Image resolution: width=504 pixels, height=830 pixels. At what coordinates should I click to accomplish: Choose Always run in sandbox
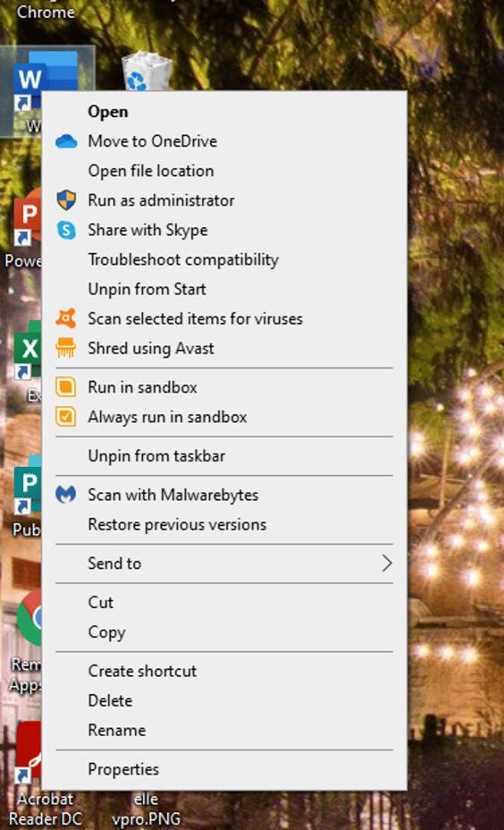pyautogui.click(x=224, y=417)
